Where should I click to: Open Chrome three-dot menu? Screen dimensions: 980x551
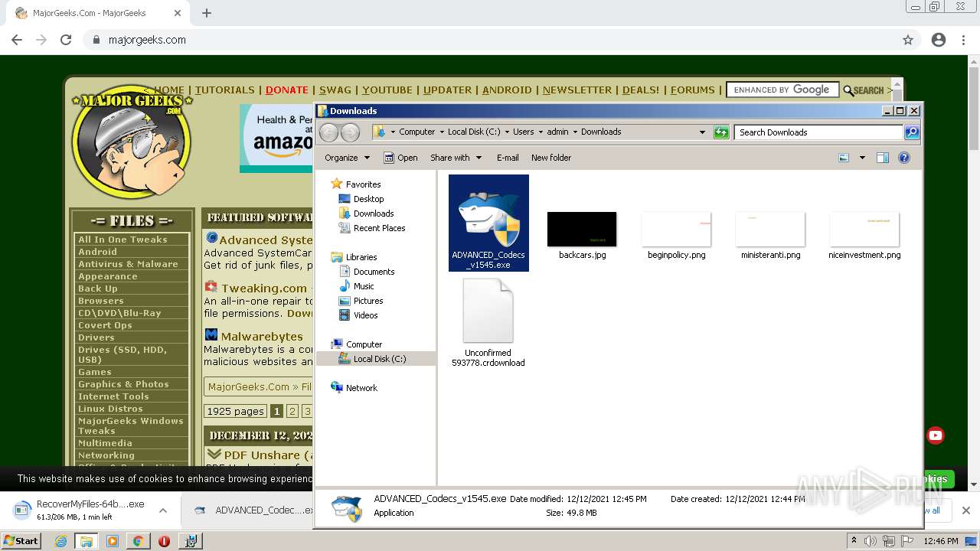coord(964,40)
